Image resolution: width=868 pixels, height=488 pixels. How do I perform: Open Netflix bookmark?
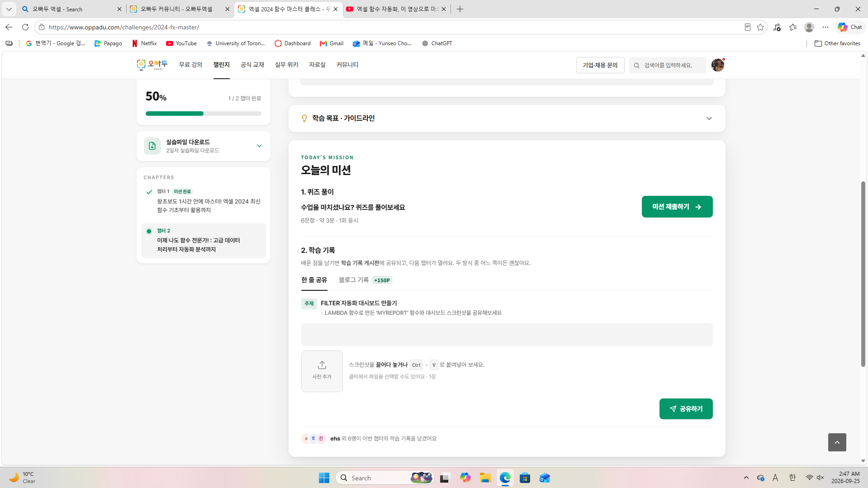tap(144, 43)
